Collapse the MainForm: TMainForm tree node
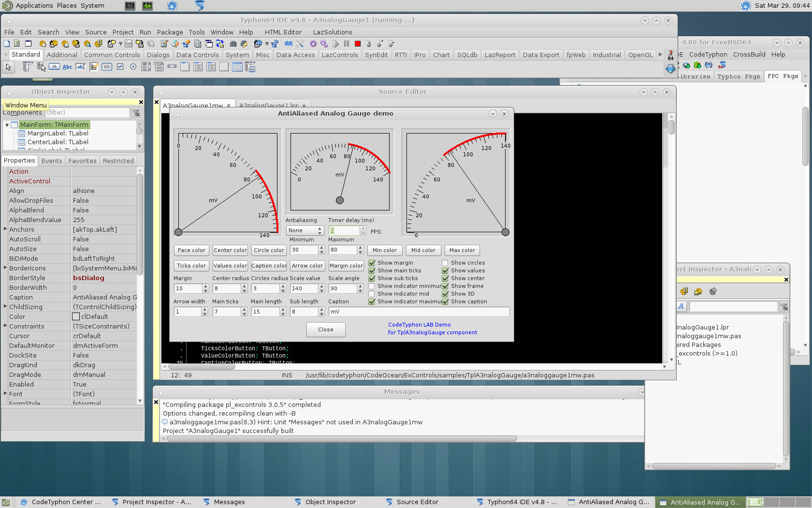This screenshot has height=508, width=812. [x=7, y=125]
